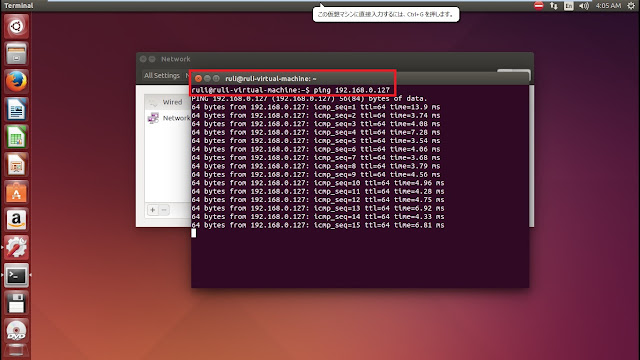Launch Firefox web browser

16,81
